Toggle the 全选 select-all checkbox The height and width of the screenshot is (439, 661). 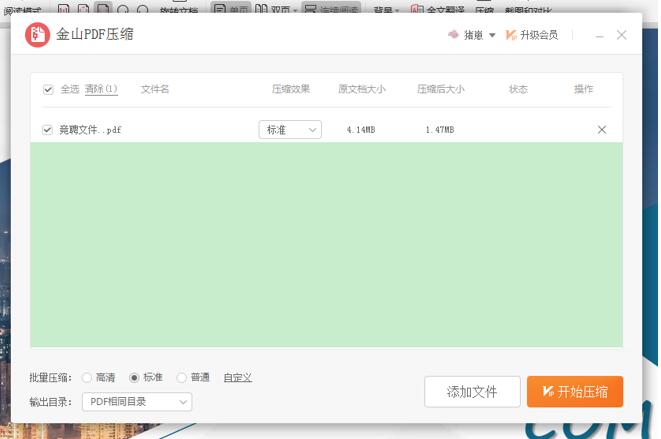coord(48,89)
